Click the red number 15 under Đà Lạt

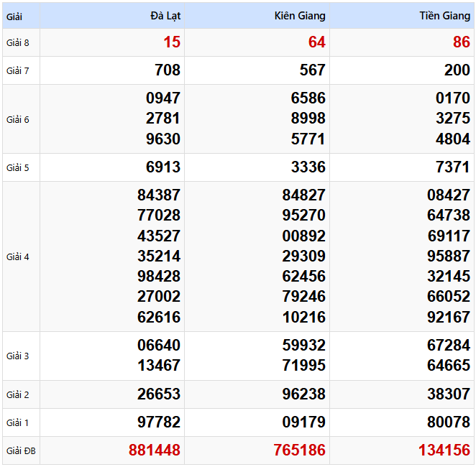point(172,42)
